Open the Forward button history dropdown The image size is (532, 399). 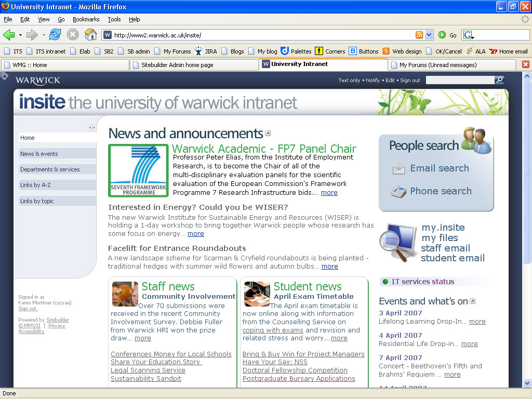[44, 35]
